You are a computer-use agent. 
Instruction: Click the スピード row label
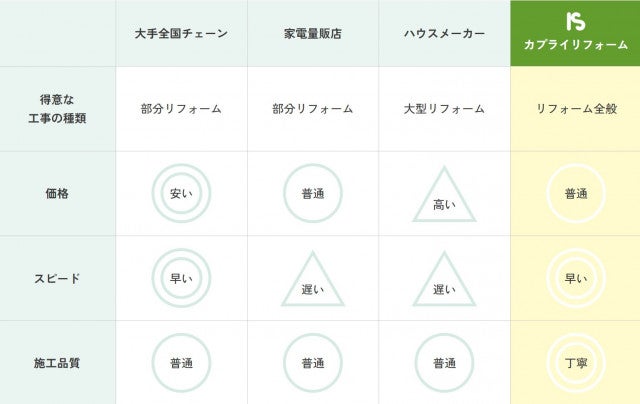pyautogui.click(x=57, y=277)
